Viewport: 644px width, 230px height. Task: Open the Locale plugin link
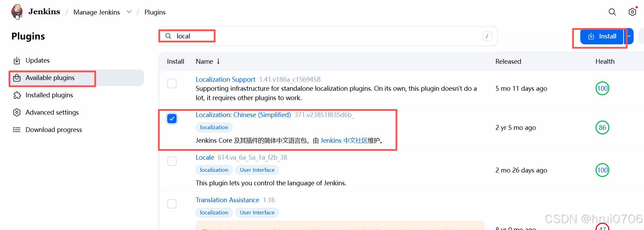pyautogui.click(x=205, y=157)
